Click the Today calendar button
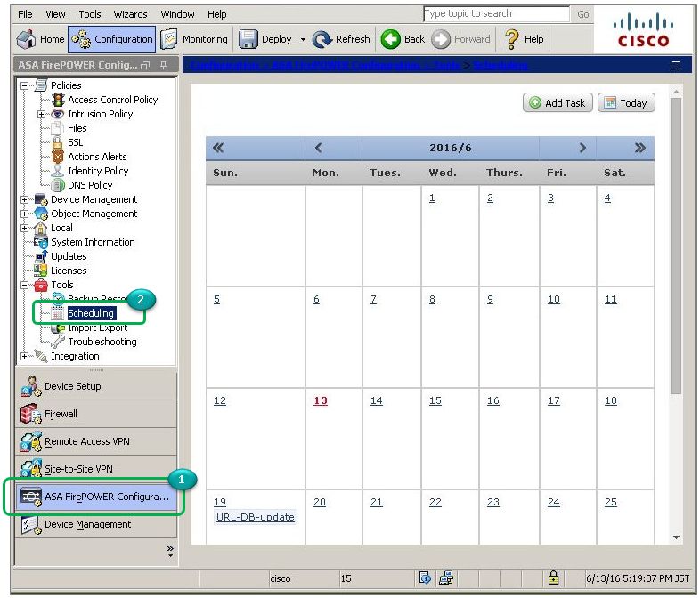 click(x=626, y=103)
